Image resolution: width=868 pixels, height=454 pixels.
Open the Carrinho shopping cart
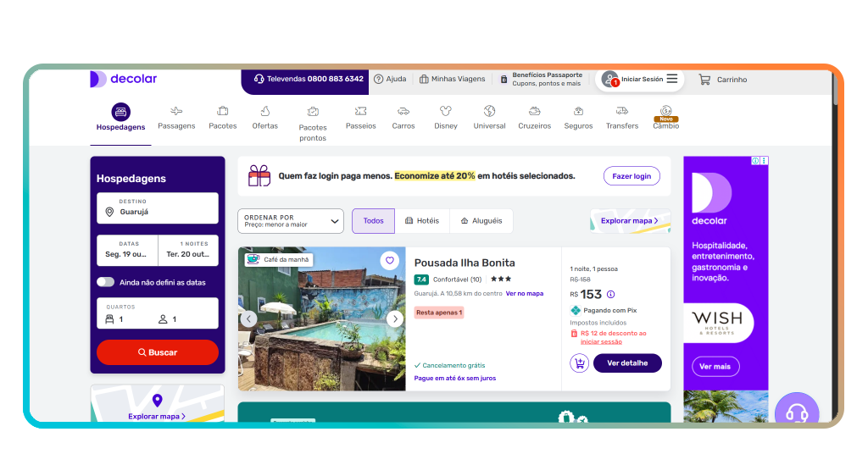click(x=723, y=80)
